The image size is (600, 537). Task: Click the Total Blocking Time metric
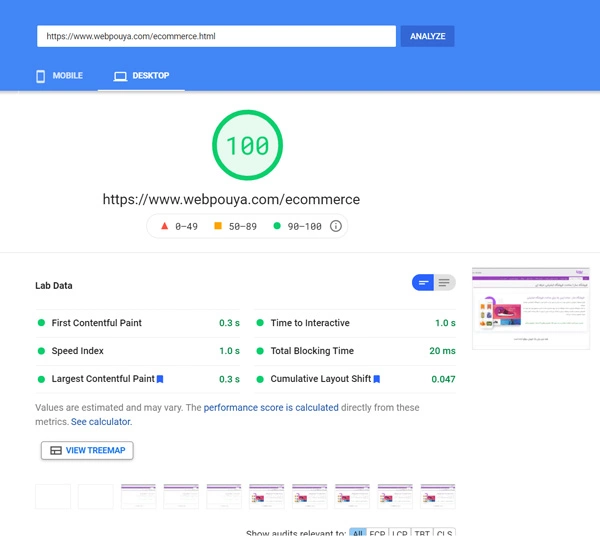pyautogui.click(x=355, y=351)
